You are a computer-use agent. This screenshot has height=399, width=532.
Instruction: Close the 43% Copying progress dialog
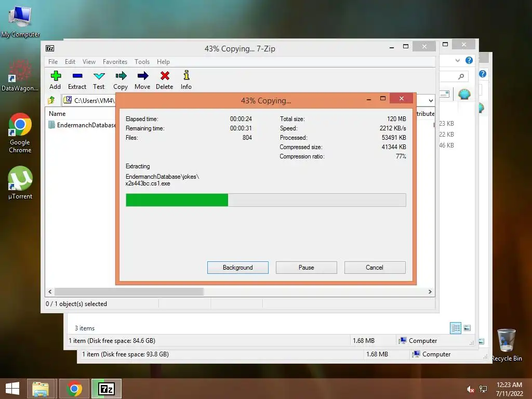pyautogui.click(x=402, y=98)
